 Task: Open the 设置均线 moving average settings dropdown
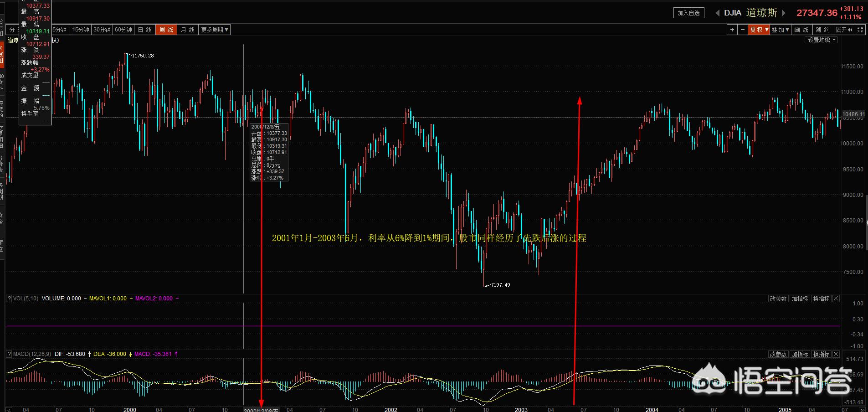pyautogui.click(x=822, y=40)
